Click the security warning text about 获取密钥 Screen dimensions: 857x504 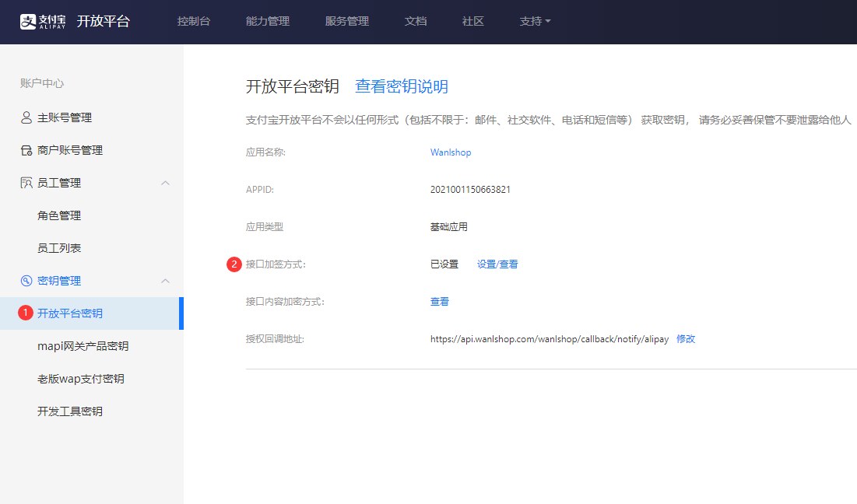point(548,120)
